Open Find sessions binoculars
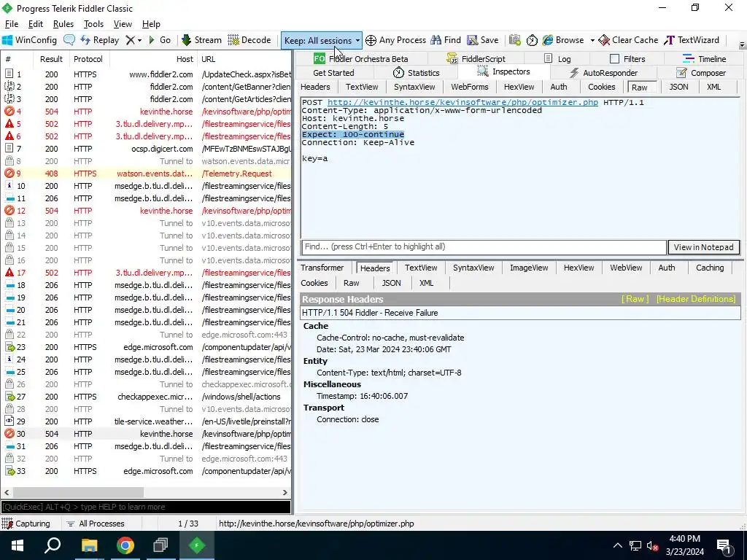The height and width of the screenshot is (560, 747). [x=446, y=40]
